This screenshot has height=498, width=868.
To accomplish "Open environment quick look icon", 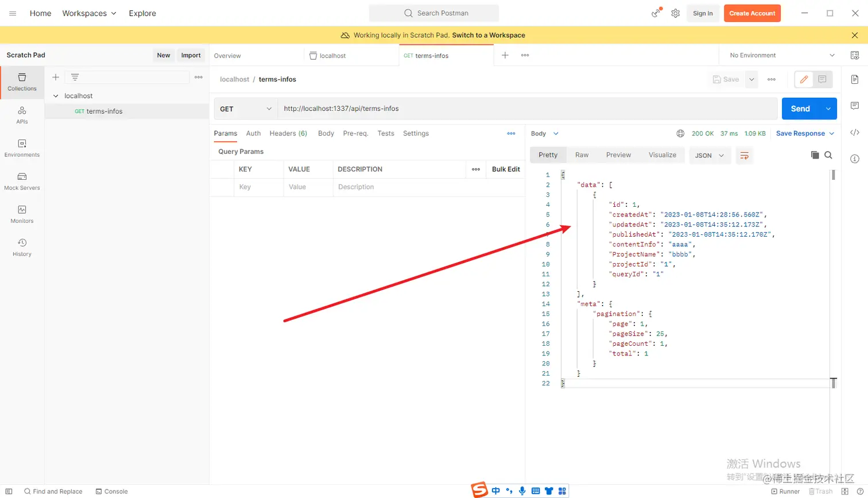I will (x=855, y=55).
